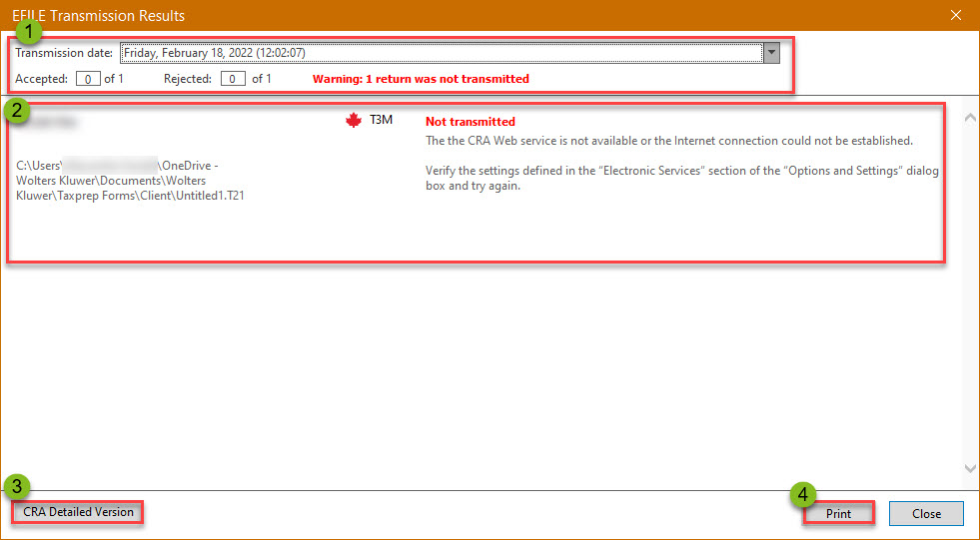This screenshot has height=540, width=980.
Task: Click the Accepted count box
Action: 88,78
